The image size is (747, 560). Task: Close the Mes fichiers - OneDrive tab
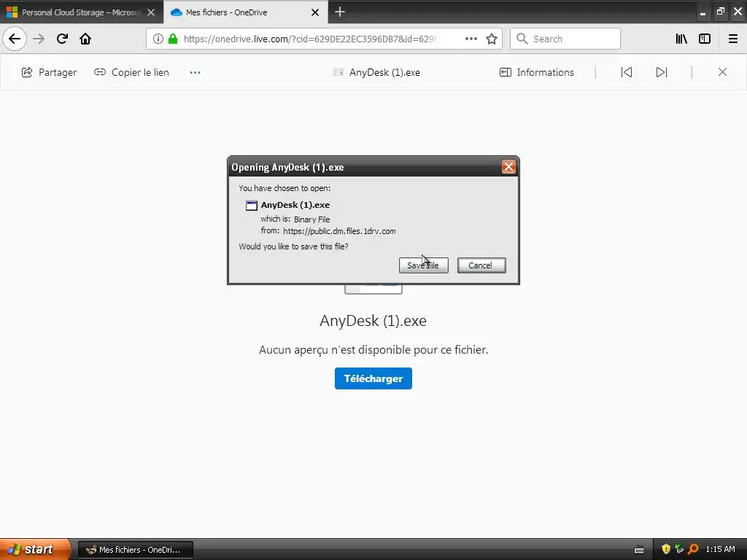[x=315, y=12]
